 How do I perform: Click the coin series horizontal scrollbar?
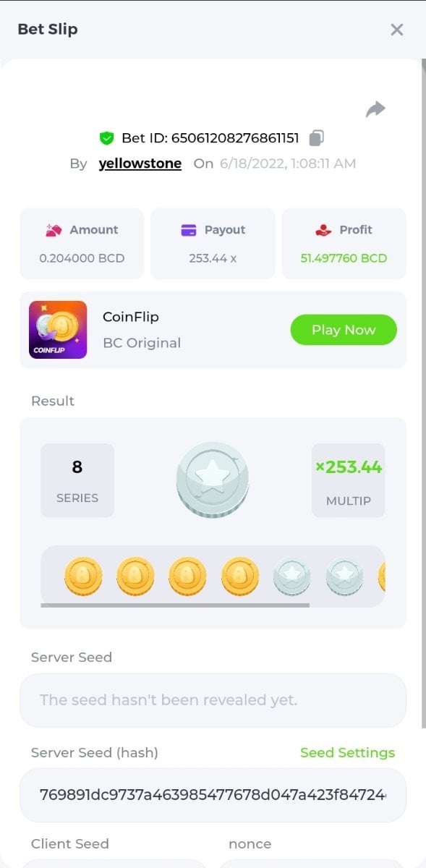click(x=175, y=605)
